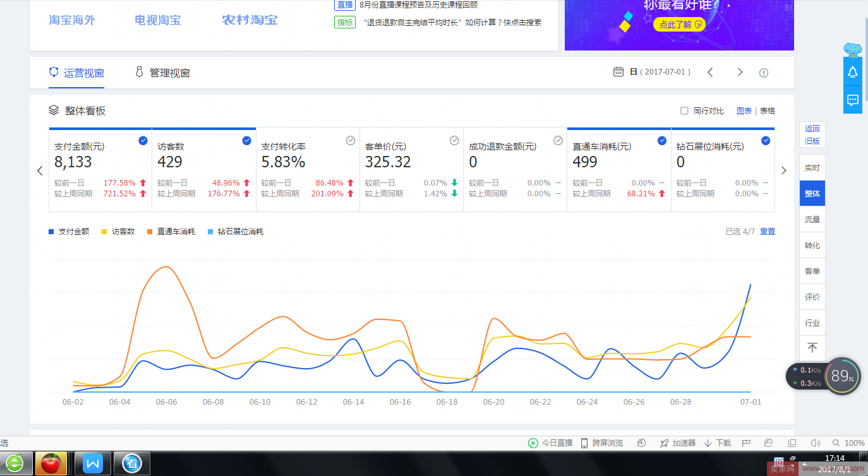Switch to 图表 chart view
The width and height of the screenshot is (868, 476).
tap(744, 110)
